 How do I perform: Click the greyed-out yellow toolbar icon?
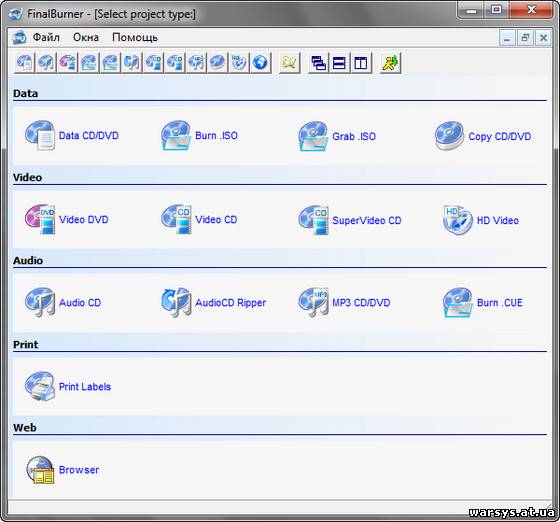tap(289, 63)
